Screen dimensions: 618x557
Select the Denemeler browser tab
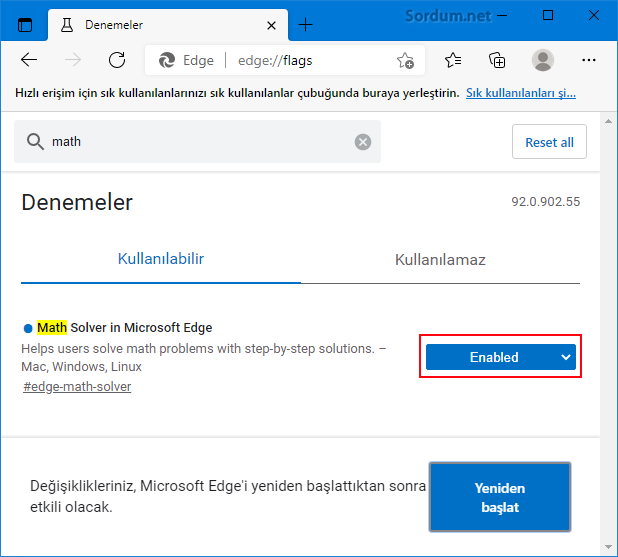point(168,25)
